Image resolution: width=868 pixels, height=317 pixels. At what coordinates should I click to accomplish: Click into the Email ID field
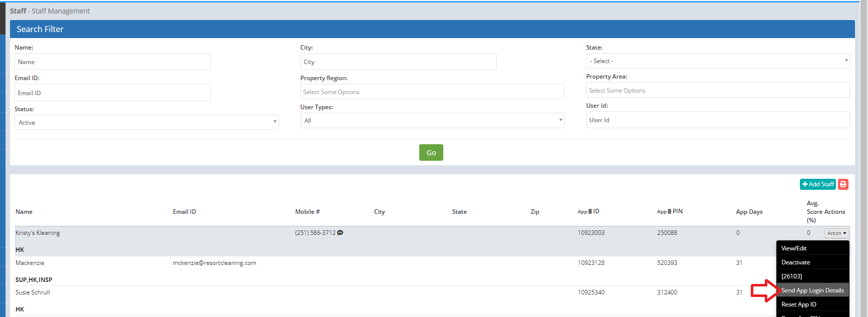[x=112, y=93]
